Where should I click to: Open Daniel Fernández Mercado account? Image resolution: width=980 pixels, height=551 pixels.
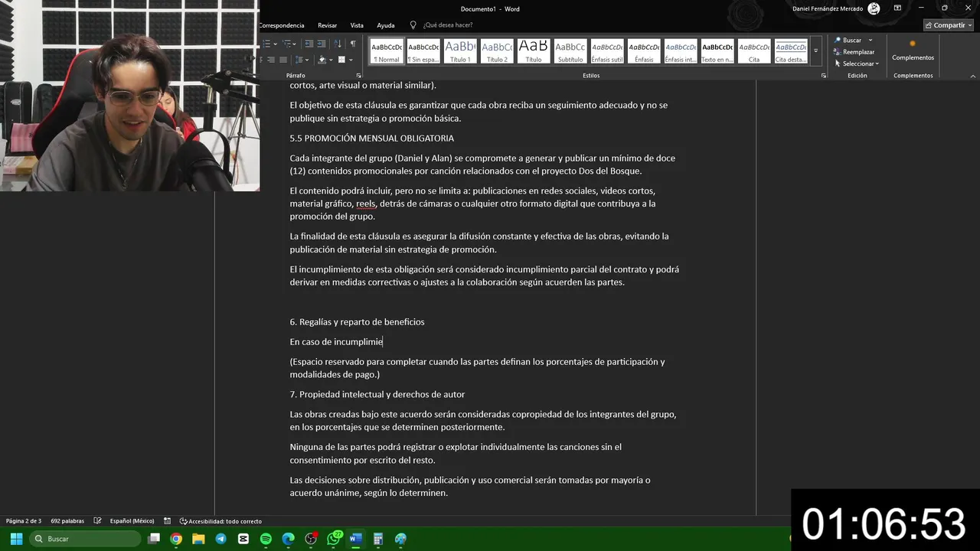[x=836, y=8]
